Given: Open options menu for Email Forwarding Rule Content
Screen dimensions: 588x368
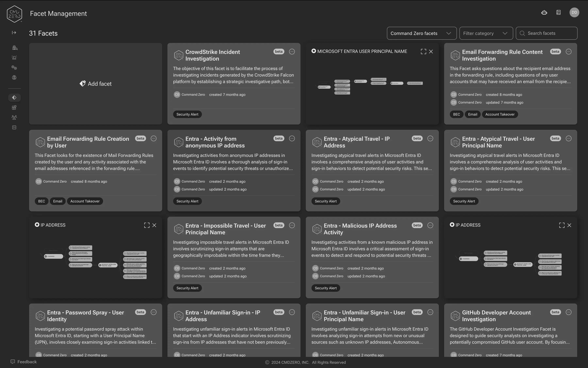Looking at the screenshot, I should click(x=569, y=52).
